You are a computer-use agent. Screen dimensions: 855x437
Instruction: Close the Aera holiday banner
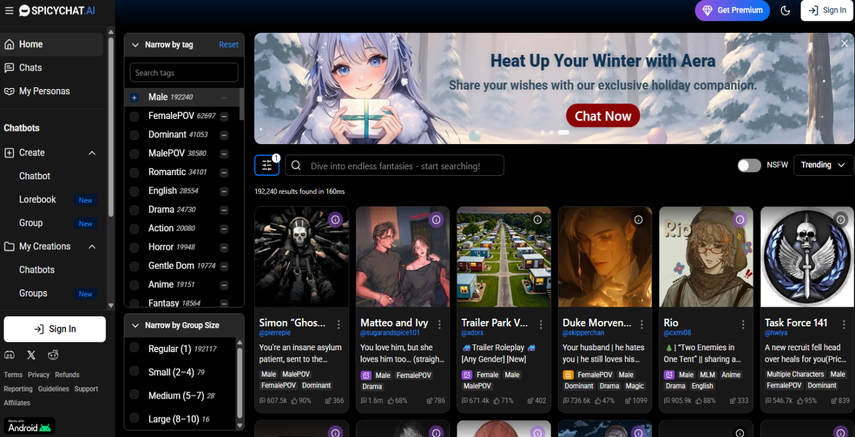point(844,43)
